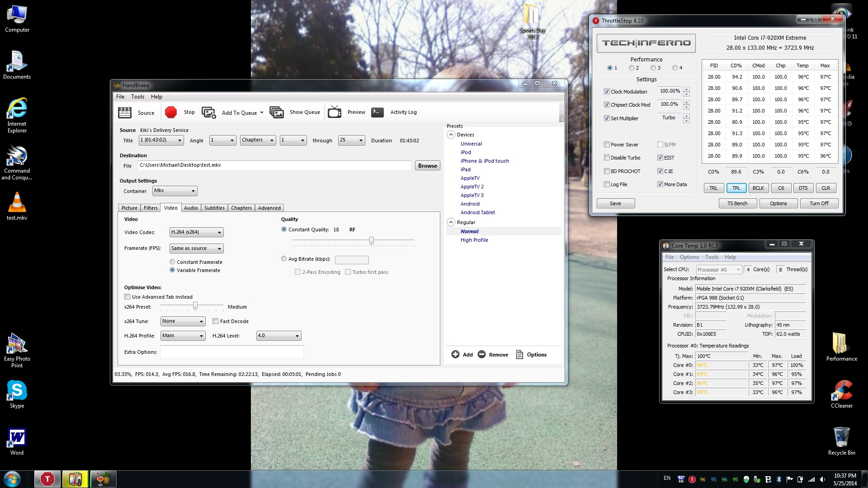Select the Avg Bitrate radio button
The image size is (868, 488).
point(284,258)
